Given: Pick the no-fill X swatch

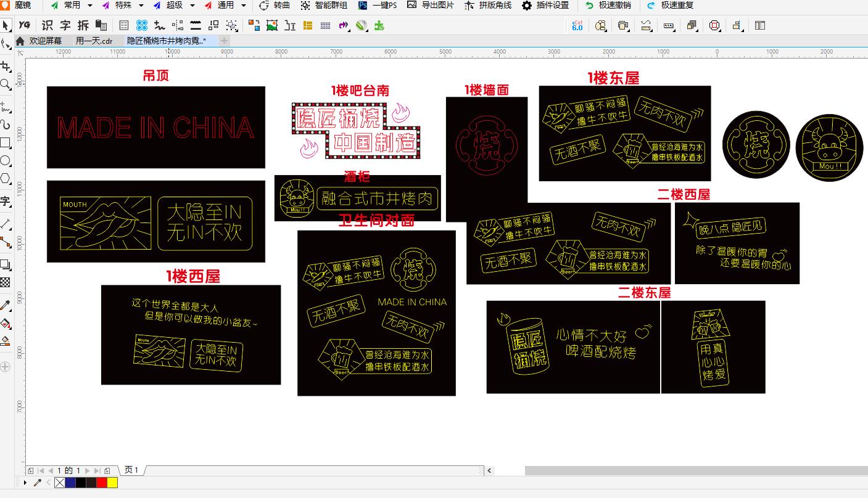Looking at the screenshot, I should coord(59,483).
